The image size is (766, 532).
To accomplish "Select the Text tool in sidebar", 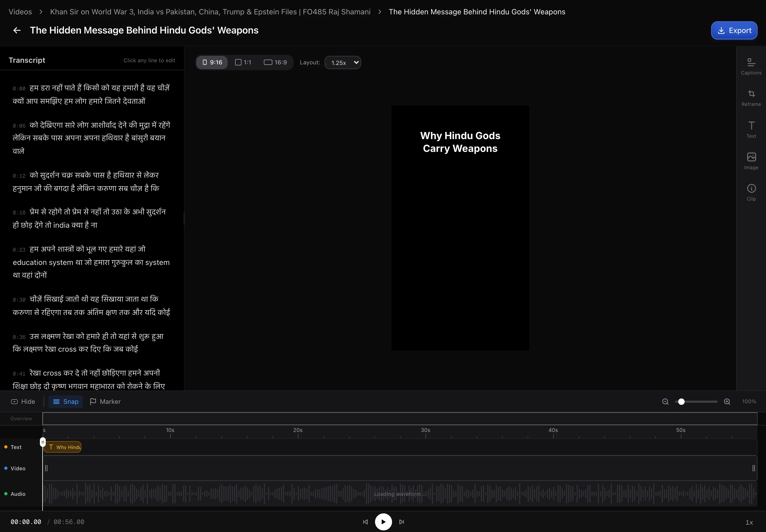I will coord(751,130).
